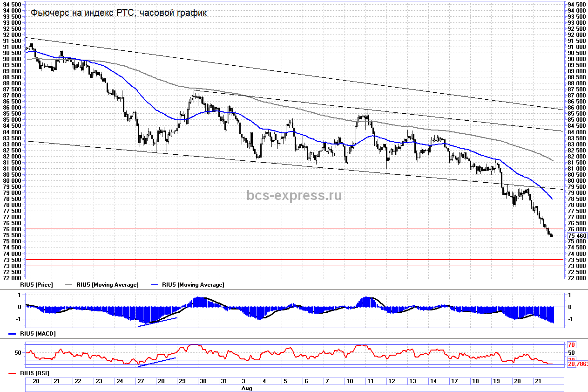Click the RSI current value 20,7863

tap(577, 364)
